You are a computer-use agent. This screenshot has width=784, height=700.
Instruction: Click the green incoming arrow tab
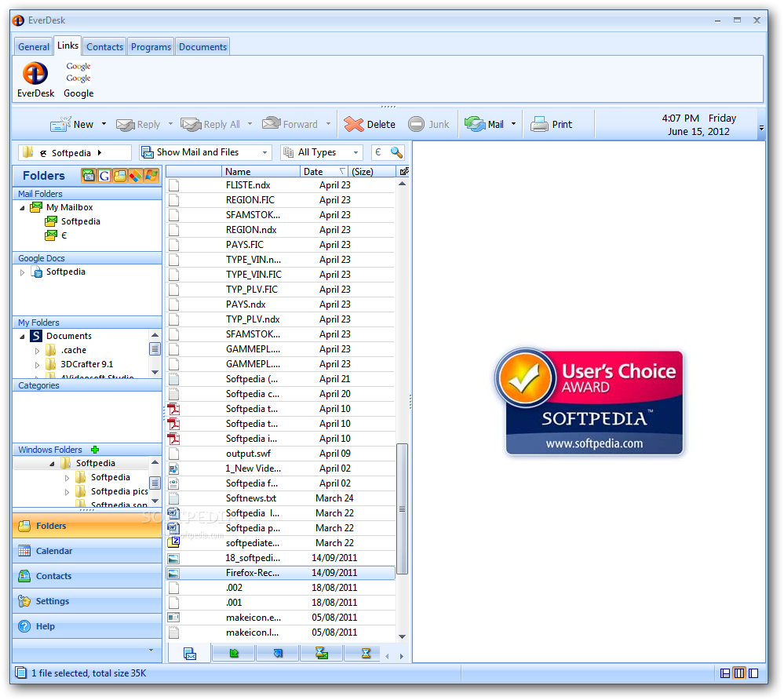pyautogui.click(x=234, y=654)
